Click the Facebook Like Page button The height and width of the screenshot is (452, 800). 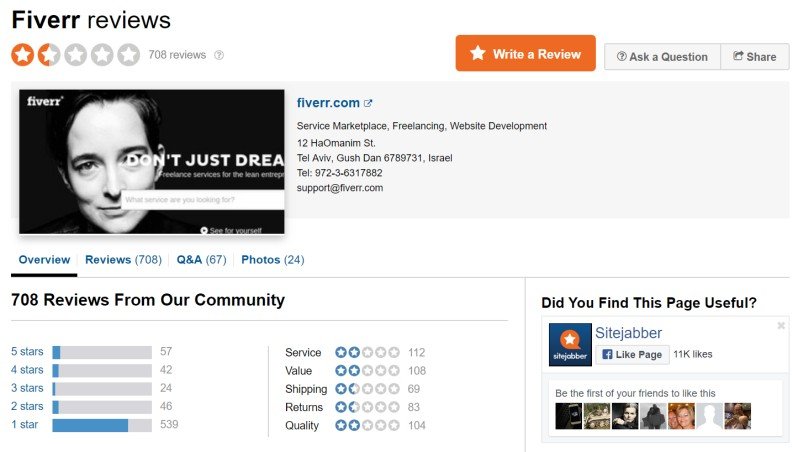[x=632, y=355]
